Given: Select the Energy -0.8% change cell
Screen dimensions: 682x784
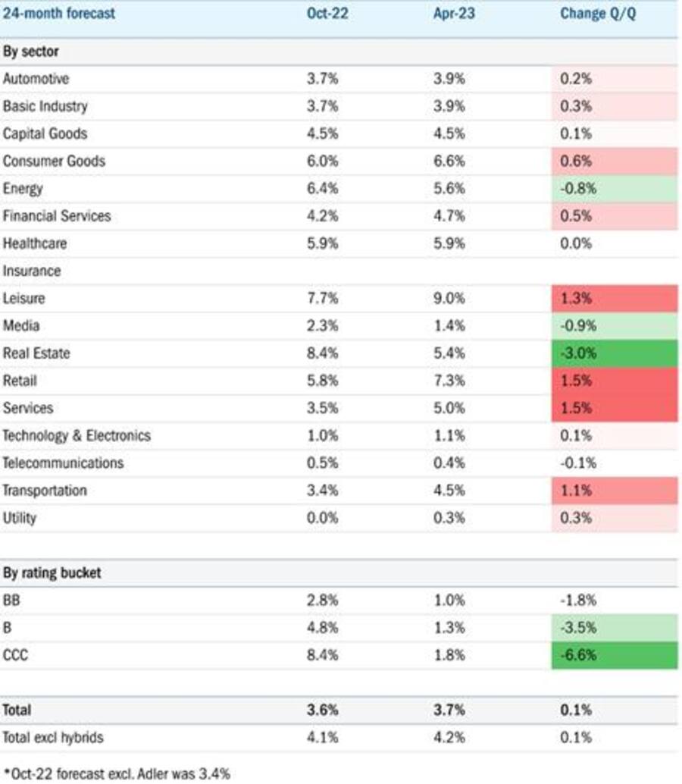Looking at the screenshot, I should [615, 189].
